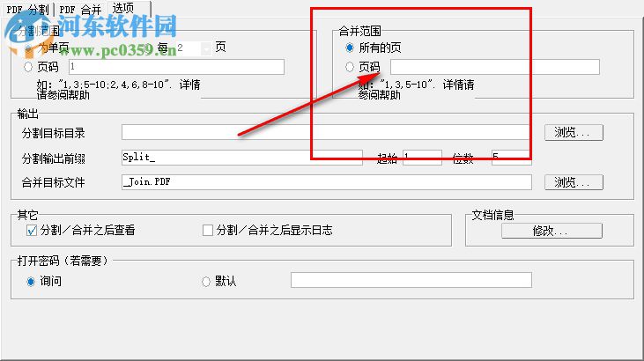The width and height of the screenshot is (644, 361).
Task: Click the split page number input field
Action: 176,67
